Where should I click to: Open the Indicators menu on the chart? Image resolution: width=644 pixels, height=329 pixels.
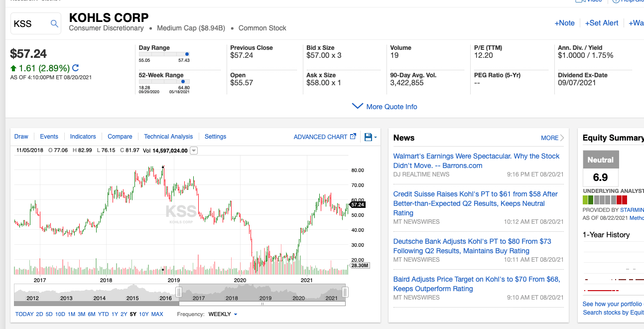83,136
